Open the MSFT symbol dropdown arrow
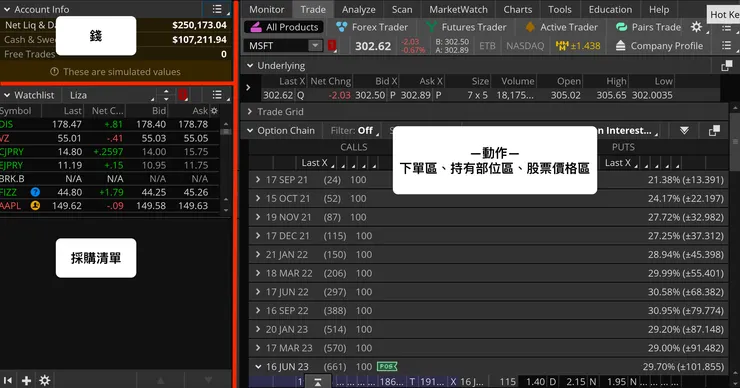The height and width of the screenshot is (388, 740). (x=315, y=45)
